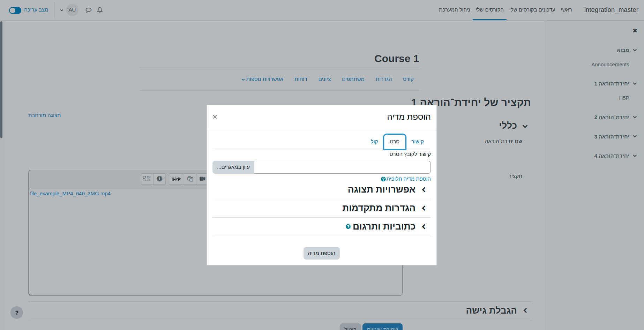The width and height of the screenshot is (644, 330).
Task: Go to ראשי in top navigation
Action: [566, 10]
